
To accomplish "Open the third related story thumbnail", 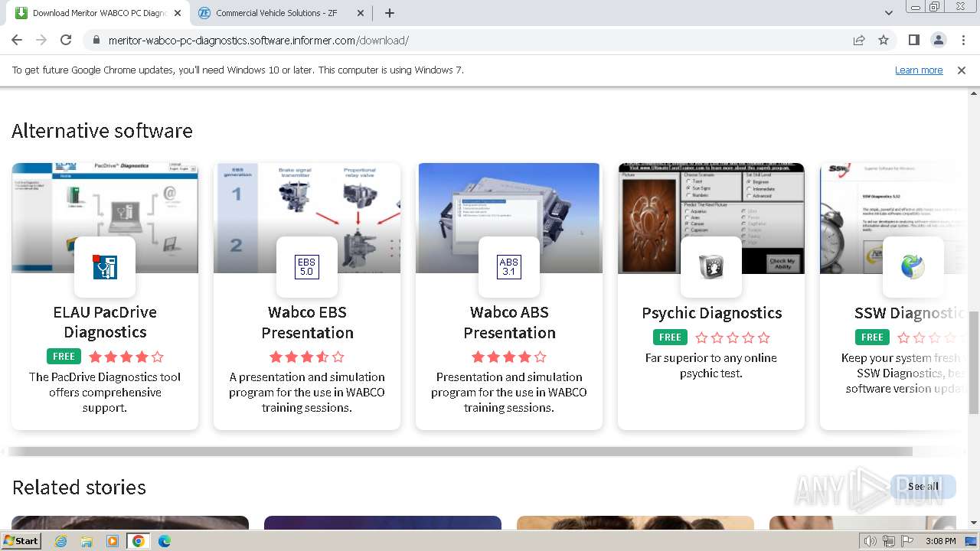I will click(x=635, y=523).
